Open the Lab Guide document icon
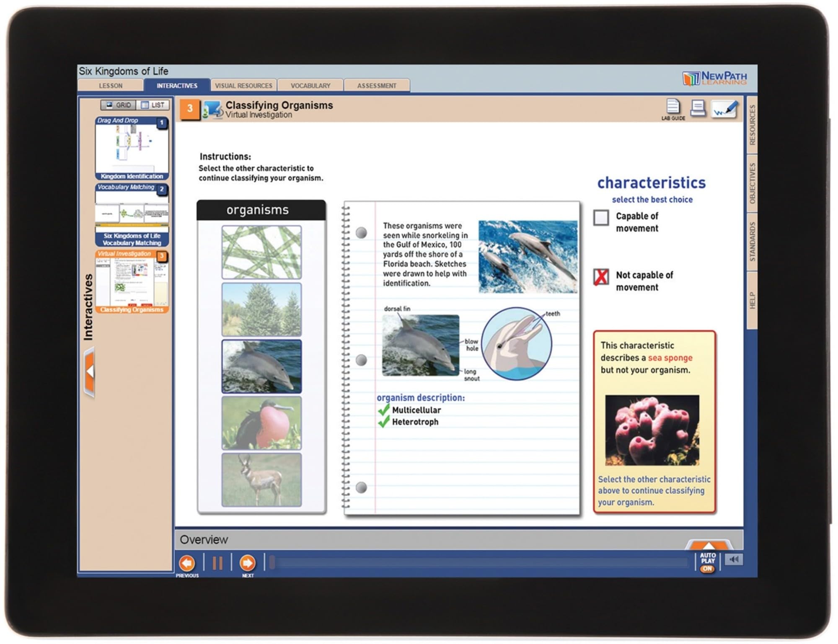The height and width of the screenshot is (644, 838). click(x=673, y=107)
